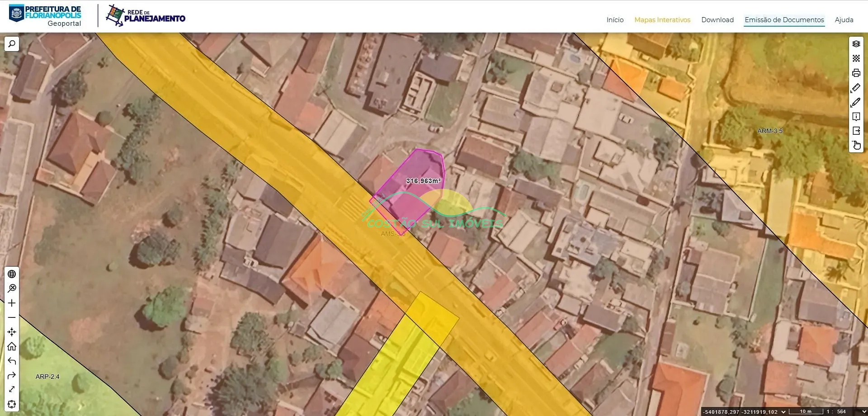Return to the home map extent
This screenshot has height=416, width=868.
12,346
